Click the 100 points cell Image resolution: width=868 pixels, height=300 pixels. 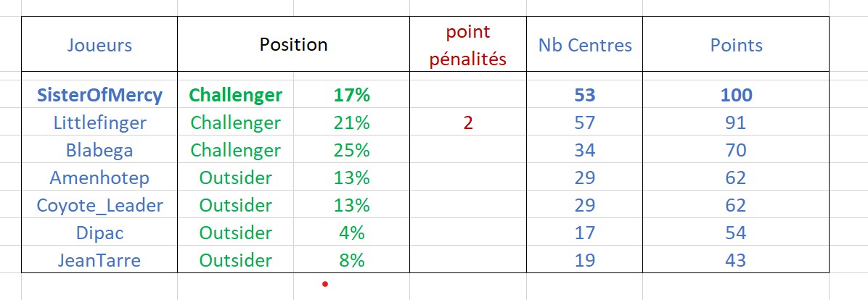pos(736,95)
